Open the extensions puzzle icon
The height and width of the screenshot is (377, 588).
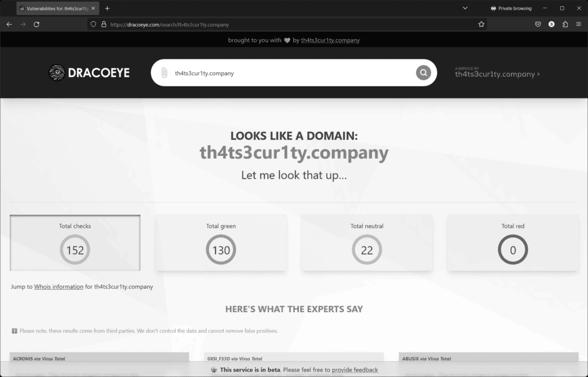pos(565,24)
